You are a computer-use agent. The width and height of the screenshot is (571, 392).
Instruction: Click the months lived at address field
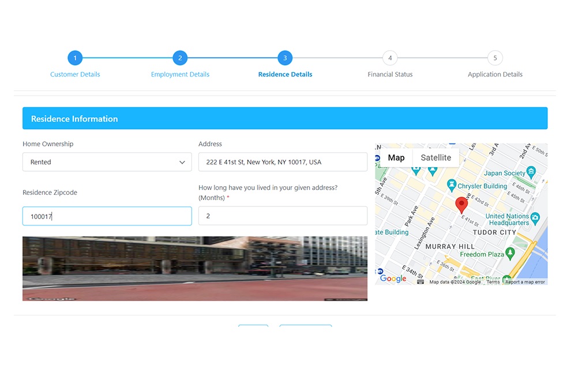283,216
